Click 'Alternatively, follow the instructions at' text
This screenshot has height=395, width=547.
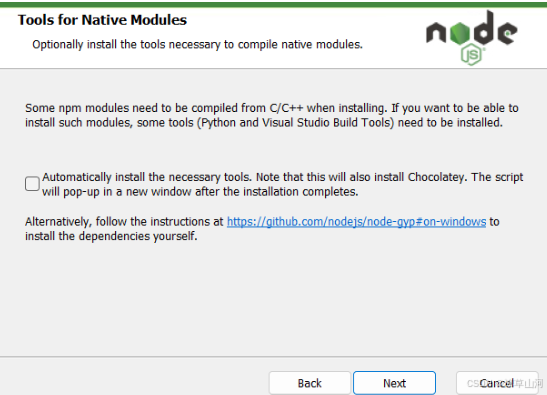(x=124, y=222)
